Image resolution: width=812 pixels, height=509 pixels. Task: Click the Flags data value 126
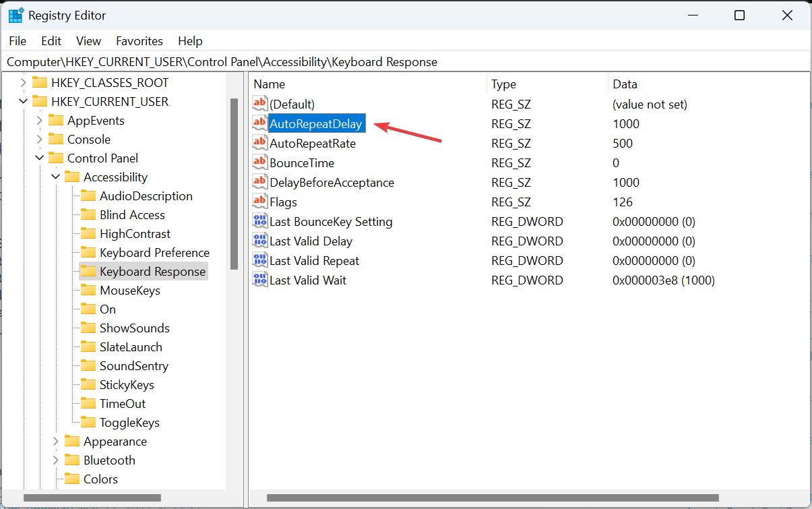623,202
